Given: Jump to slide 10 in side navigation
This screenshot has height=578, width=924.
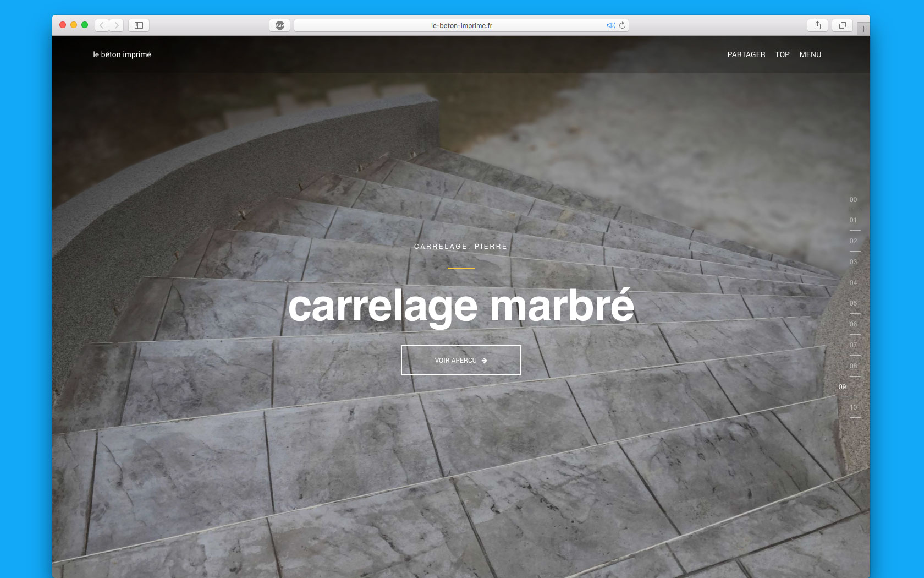Looking at the screenshot, I should tap(854, 408).
